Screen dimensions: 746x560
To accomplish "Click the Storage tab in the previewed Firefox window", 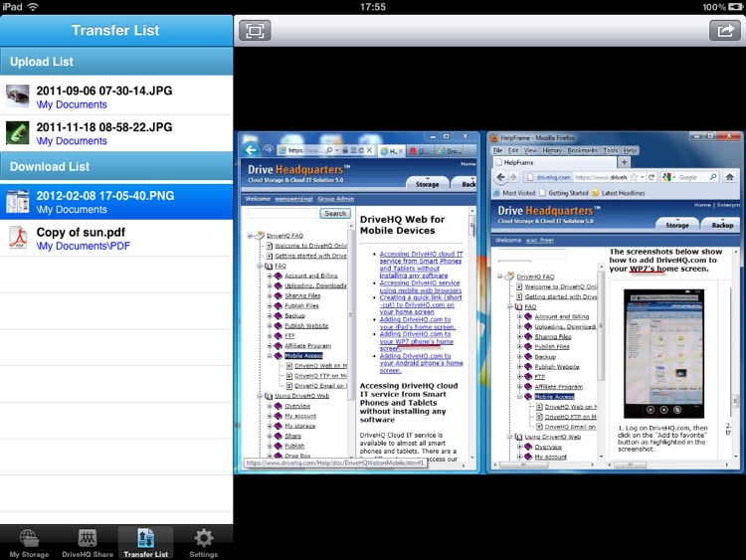I will [x=677, y=225].
